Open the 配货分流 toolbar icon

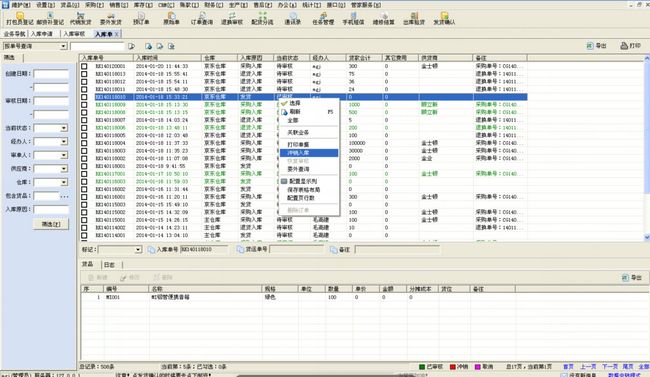click(262, 19)
